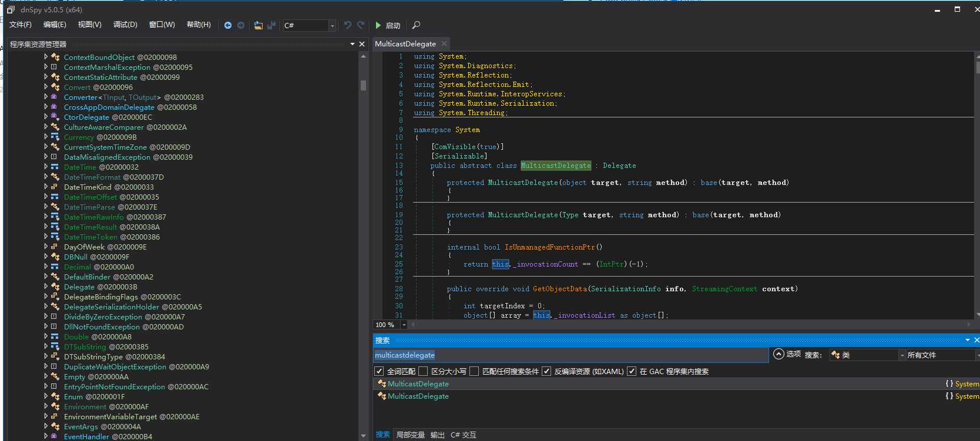This screenshot has height=441, width=980.
Task: Click the redo icon in toolbar
Action: pyautogui.click(x=361, y=25)
